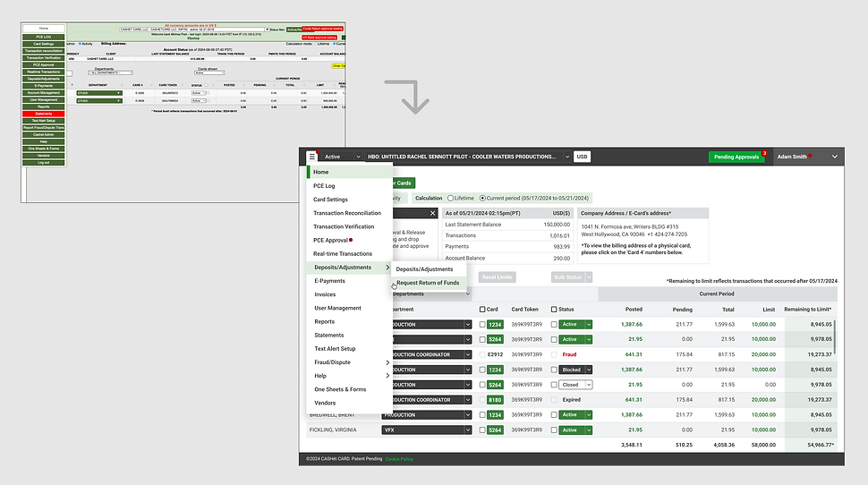Image resolution: width=868 pixels, height=485 pixels.
Task: Expand the Adam Smith user menu chevron
Action: 835,157
